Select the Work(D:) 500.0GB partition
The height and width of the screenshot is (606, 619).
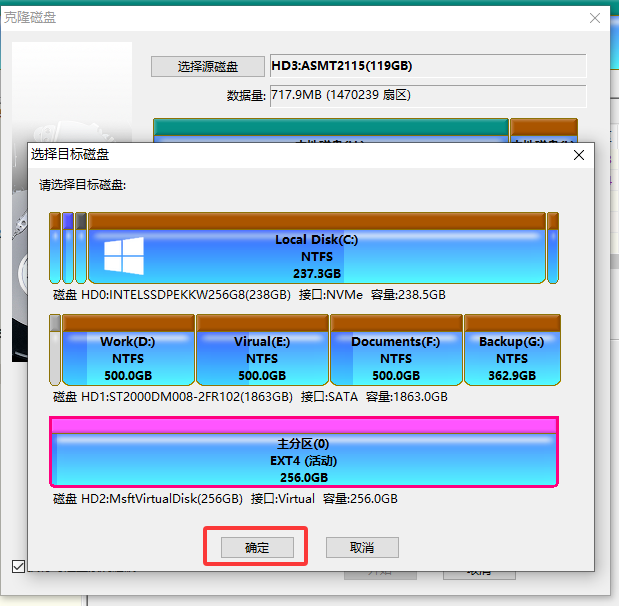128,350
